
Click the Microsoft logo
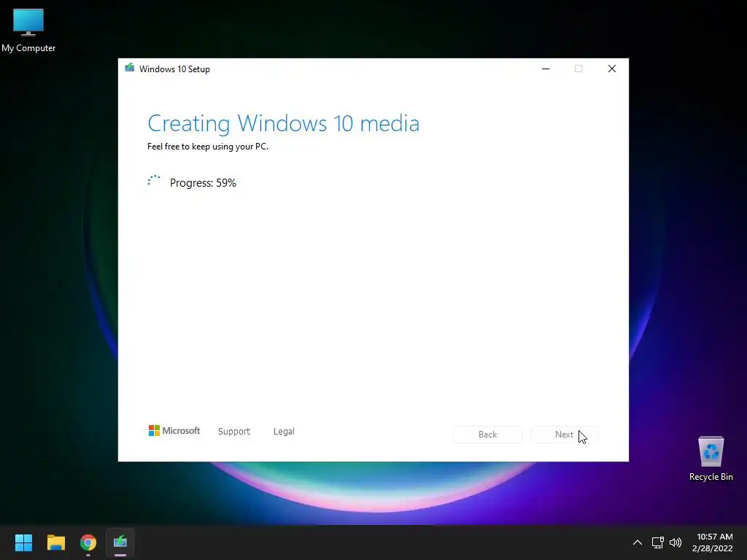coord(174,430)
